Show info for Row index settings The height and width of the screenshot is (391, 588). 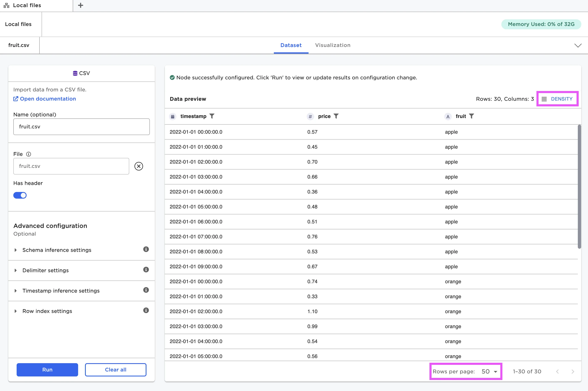tap(146, 310)
